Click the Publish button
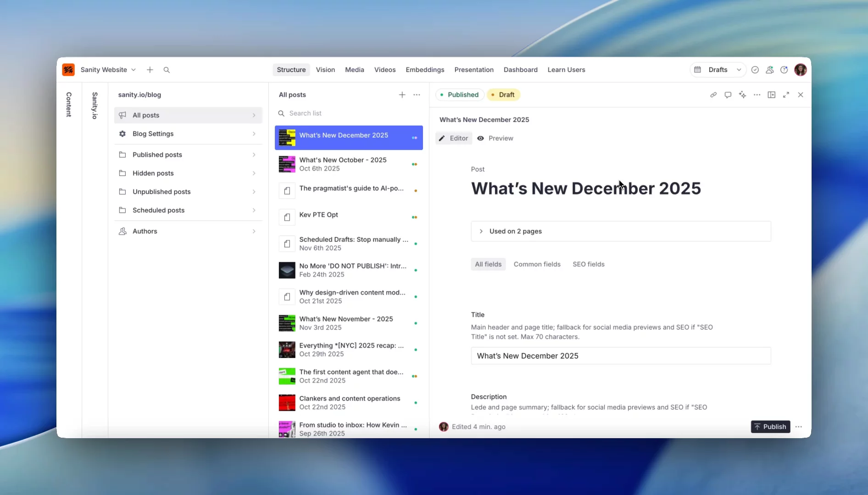The width and height of the screenshot is (868, 495). tap(770, 427)
